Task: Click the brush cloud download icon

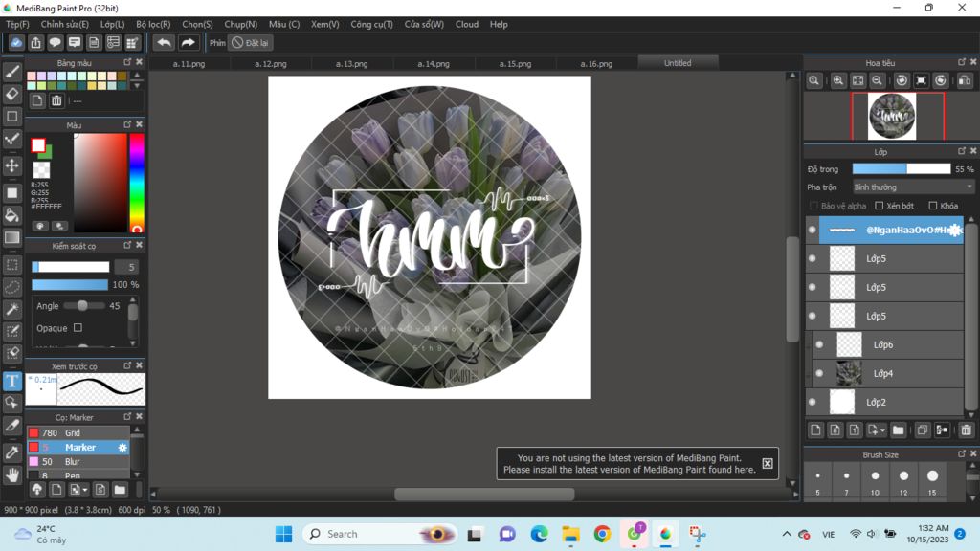Action: coord(37,489)
